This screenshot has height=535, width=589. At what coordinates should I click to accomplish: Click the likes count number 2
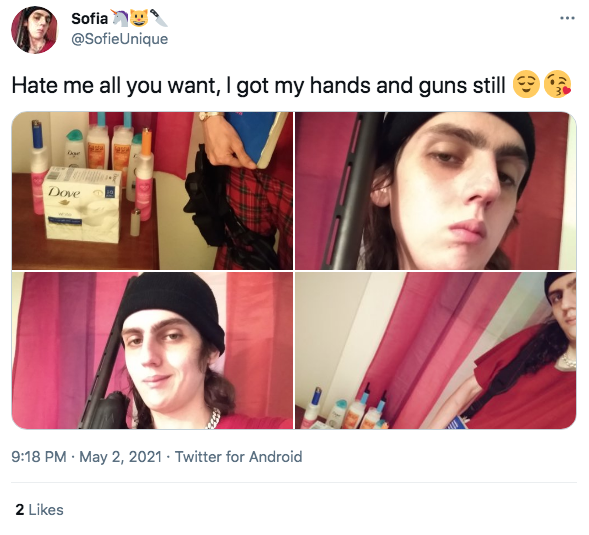[20, 510]
